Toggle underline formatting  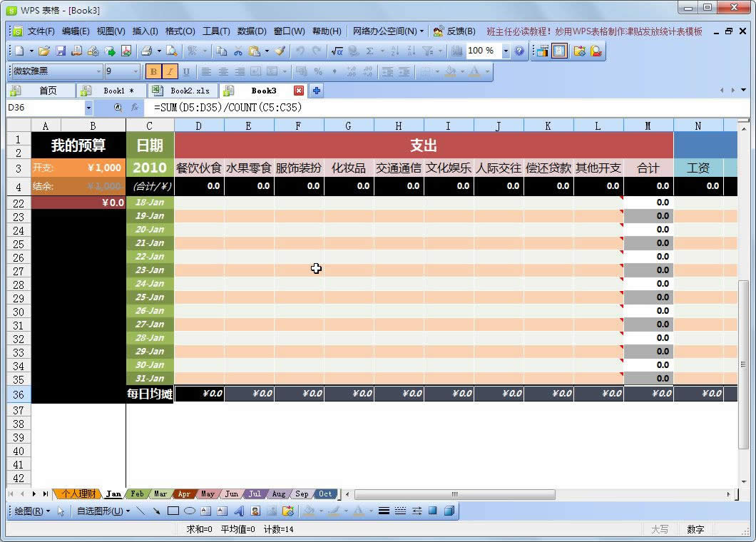point(186,72)
